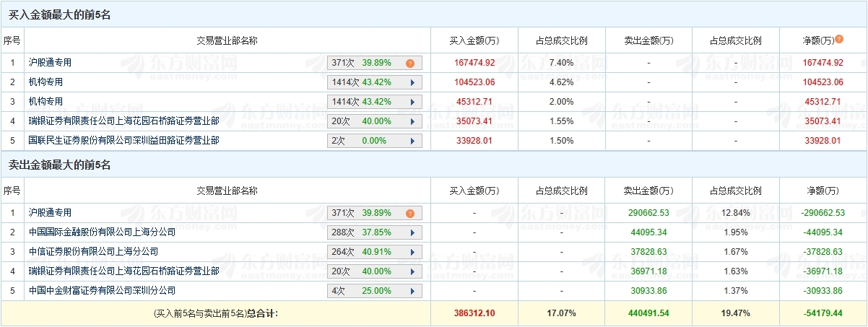
Task: Open 中国中金财富证券深圳分公司 link
Action: pyautogui.click(x=102, y=291)
